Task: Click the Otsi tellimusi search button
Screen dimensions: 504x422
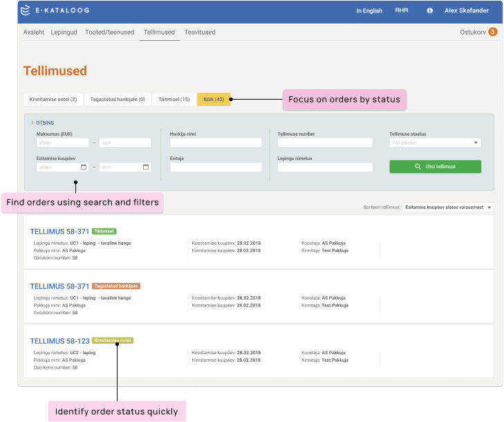Action: pyautogui.click(x=436, y=167)
